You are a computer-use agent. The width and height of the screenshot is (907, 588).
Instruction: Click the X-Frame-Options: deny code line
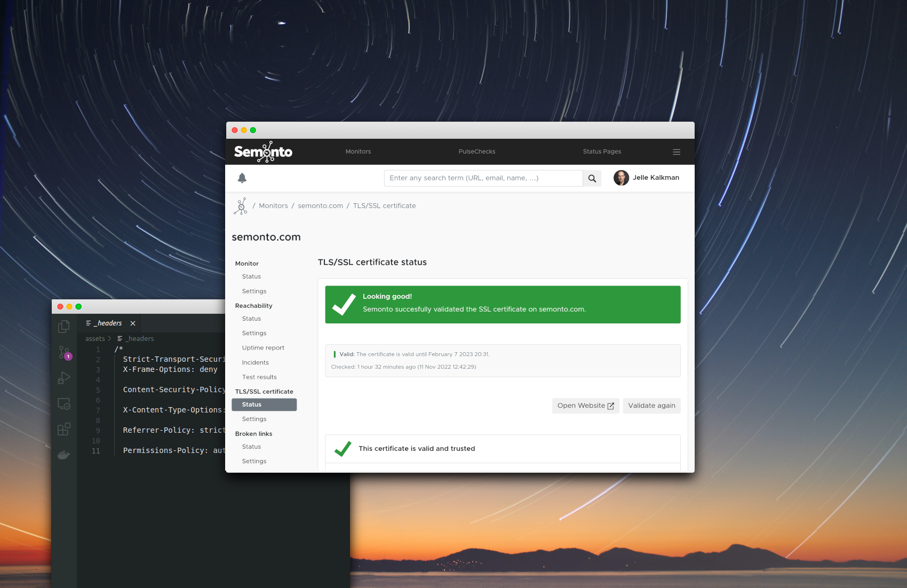pos(170,370)
